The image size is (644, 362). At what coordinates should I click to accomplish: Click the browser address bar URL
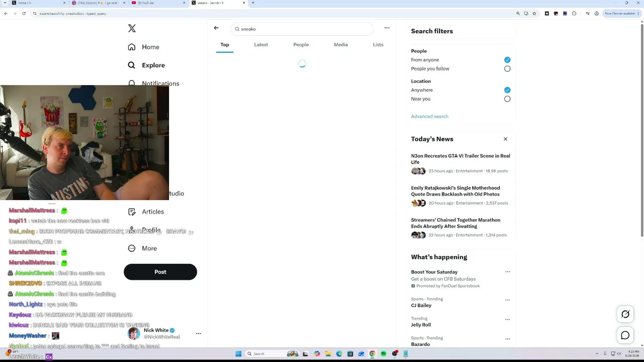tap(73, 14)
